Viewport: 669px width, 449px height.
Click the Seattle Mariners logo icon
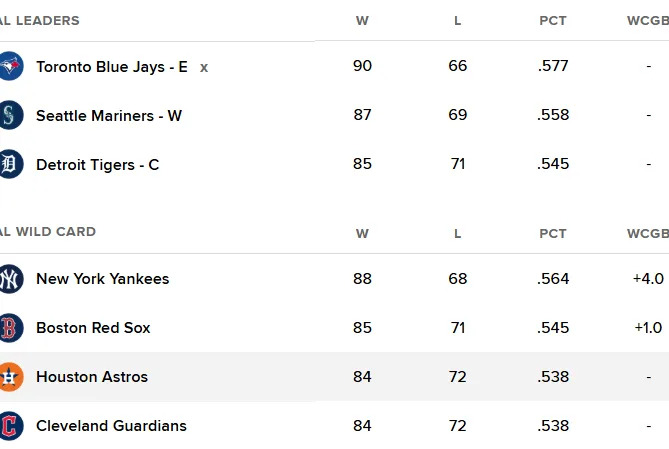10,115
